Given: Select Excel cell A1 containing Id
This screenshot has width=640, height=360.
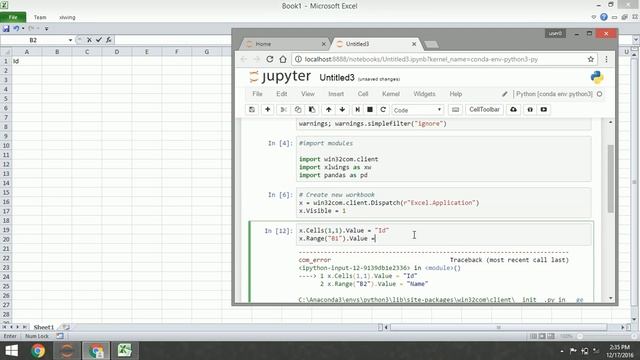Looking at the screenshot, I should [27, 61].
